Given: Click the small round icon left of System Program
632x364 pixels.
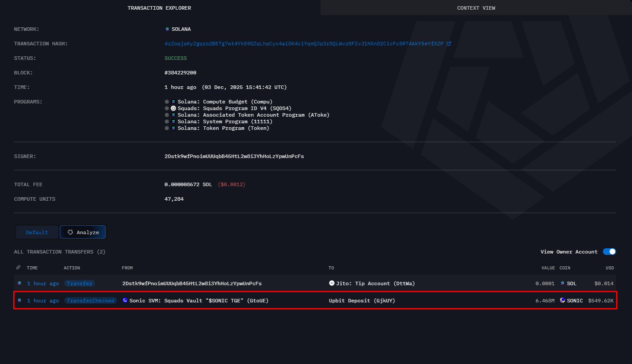Looking at the screenshot, I should pos(167,121).
